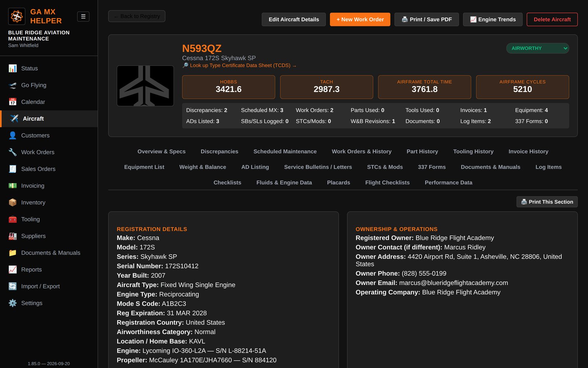Open the Import / Export arrows icon
588x368 pixels.
[x=12, y=286]
